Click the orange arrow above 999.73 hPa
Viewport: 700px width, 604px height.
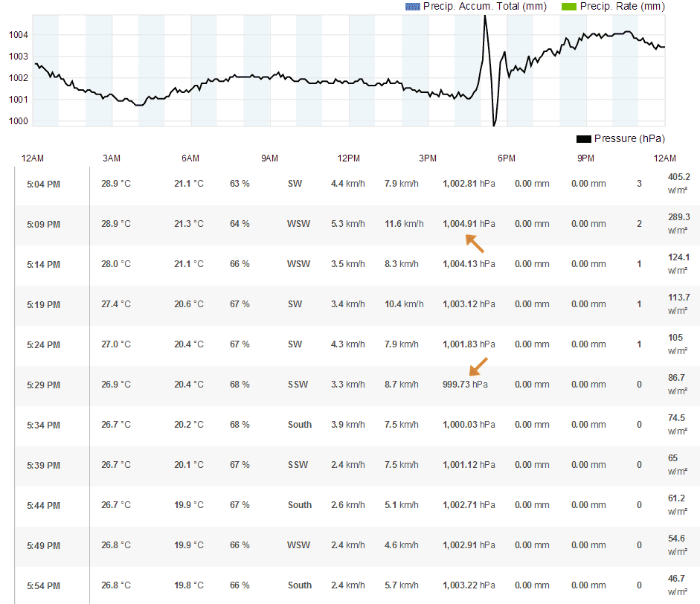click(478, 367)
